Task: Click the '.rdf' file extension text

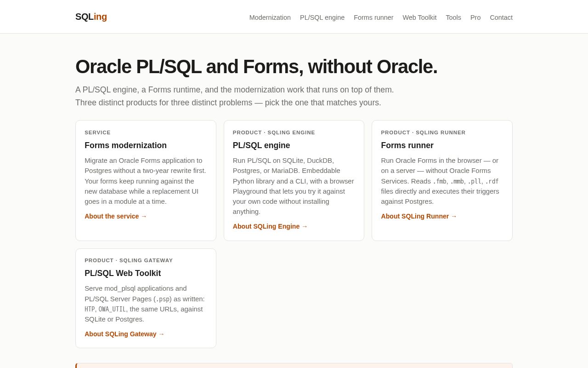Action: pos(492,181)
